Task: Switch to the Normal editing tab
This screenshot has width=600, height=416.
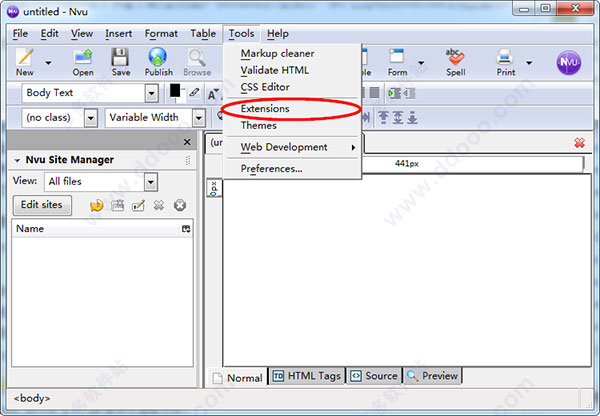Action: (x=238, y=378)
